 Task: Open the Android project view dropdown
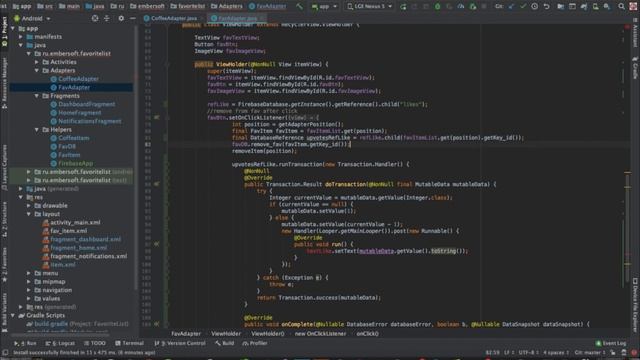(32, 18)
